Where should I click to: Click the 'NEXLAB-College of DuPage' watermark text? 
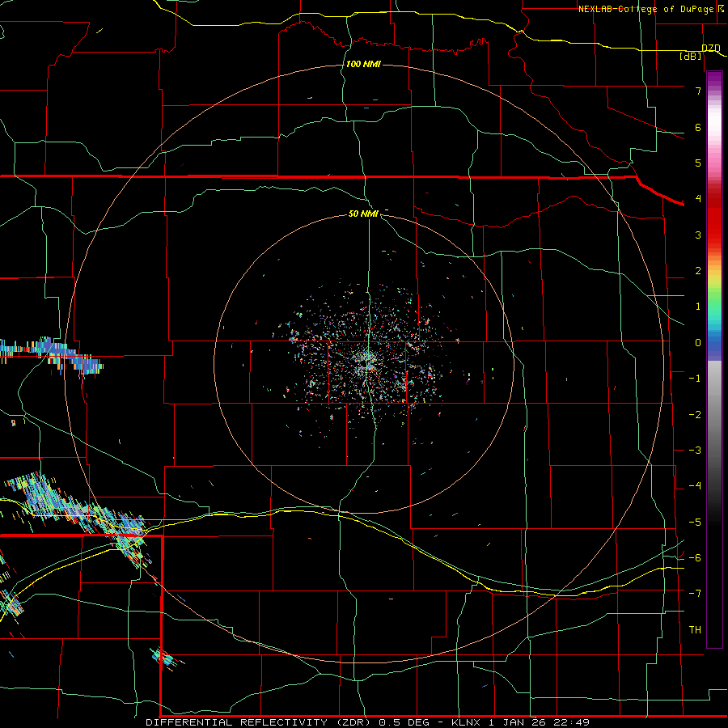click(x=648, y=9)
